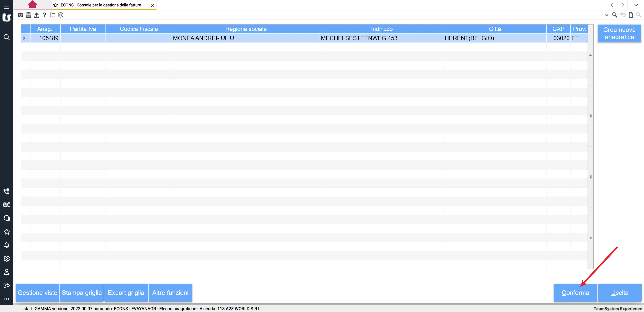The width and height of the screenshot is (644, 312).
Task: Open sidebar search magnifier
Action: pyautogui.click(x=7, y=37)
